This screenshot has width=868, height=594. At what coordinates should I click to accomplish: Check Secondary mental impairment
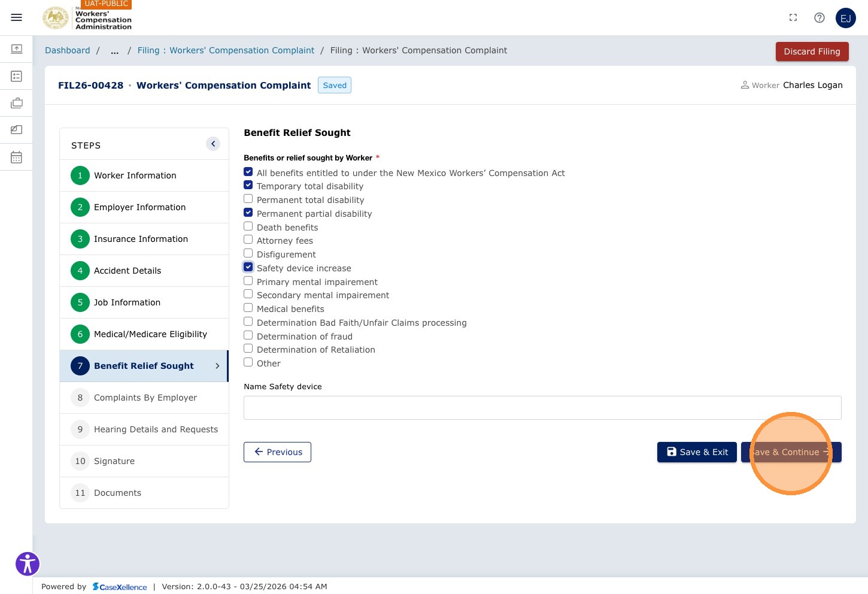pyautogui.click(x=248, y=294)
